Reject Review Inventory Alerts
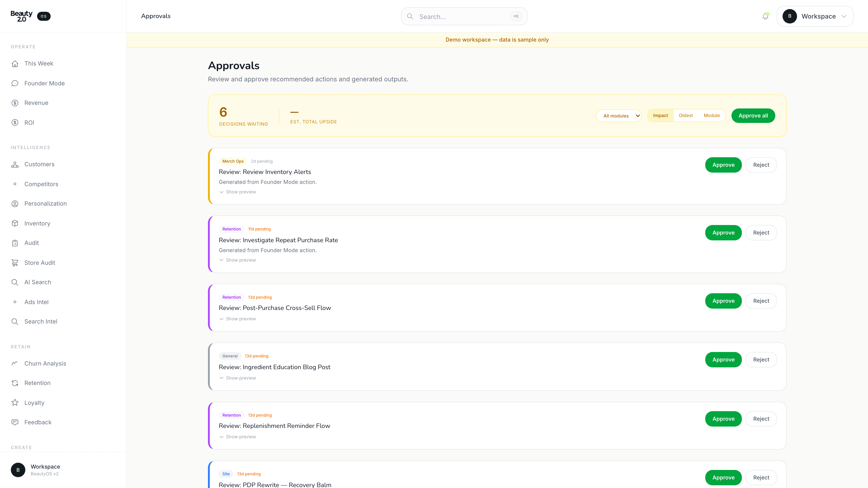The width and height of the screenshot is (868, 488). point(761,165)
